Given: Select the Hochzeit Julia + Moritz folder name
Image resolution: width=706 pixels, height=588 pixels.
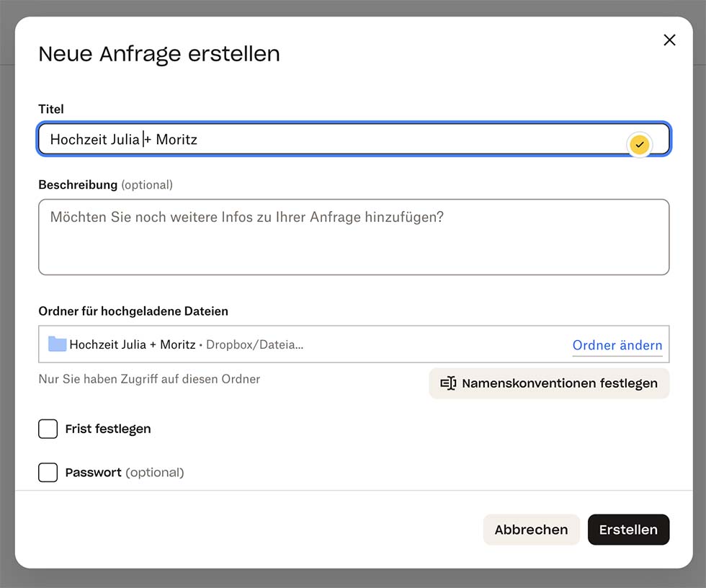Looking at the screenshot, I should [x=133, y=345].
